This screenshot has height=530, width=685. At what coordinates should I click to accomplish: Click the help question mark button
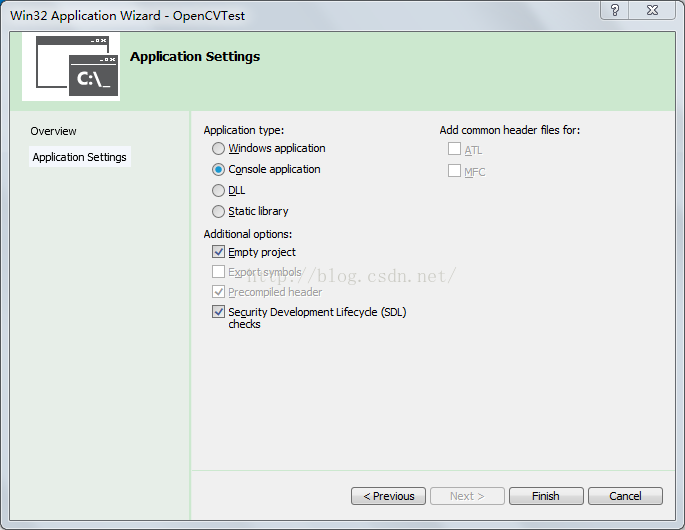[x=615, y=10]
